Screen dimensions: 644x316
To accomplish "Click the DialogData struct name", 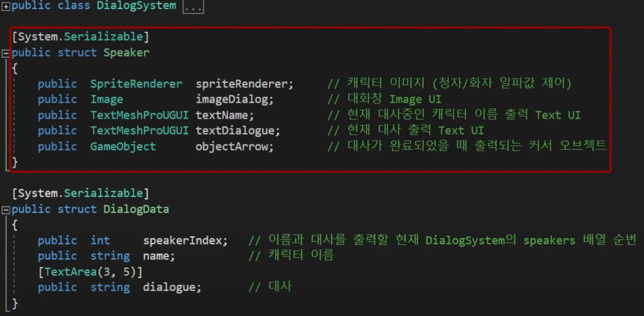I will click(x=136, y=209).
